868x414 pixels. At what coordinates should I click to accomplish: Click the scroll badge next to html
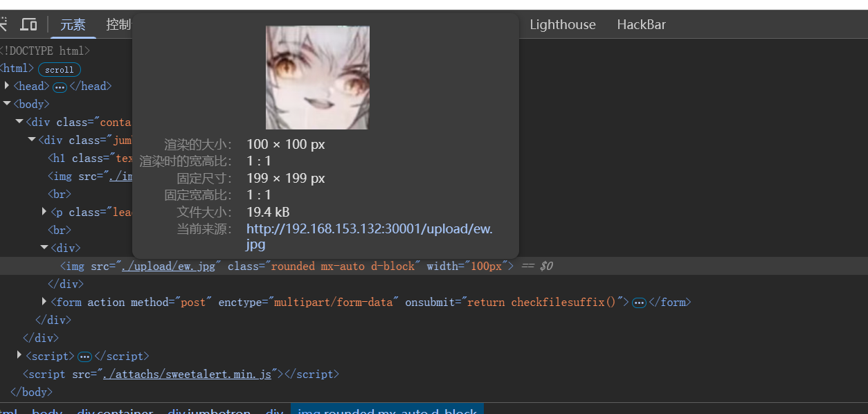pyautogui.click(x=60, y=69)
